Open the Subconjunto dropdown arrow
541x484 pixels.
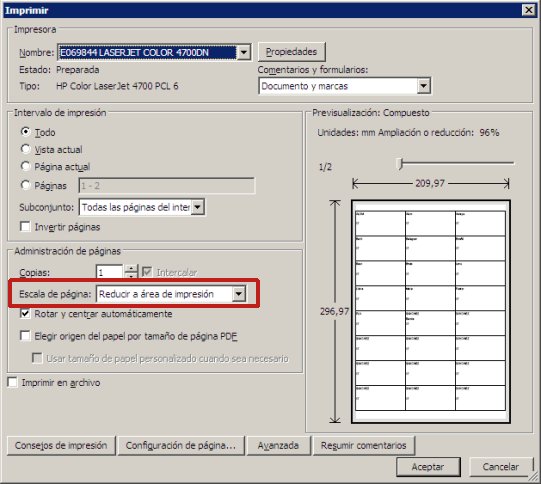[197, 207]
